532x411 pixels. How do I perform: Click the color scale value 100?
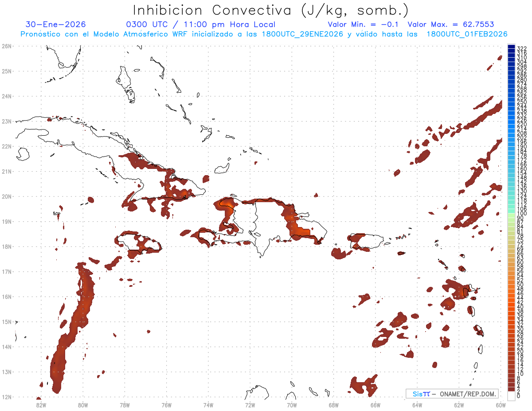pos(522,213)
